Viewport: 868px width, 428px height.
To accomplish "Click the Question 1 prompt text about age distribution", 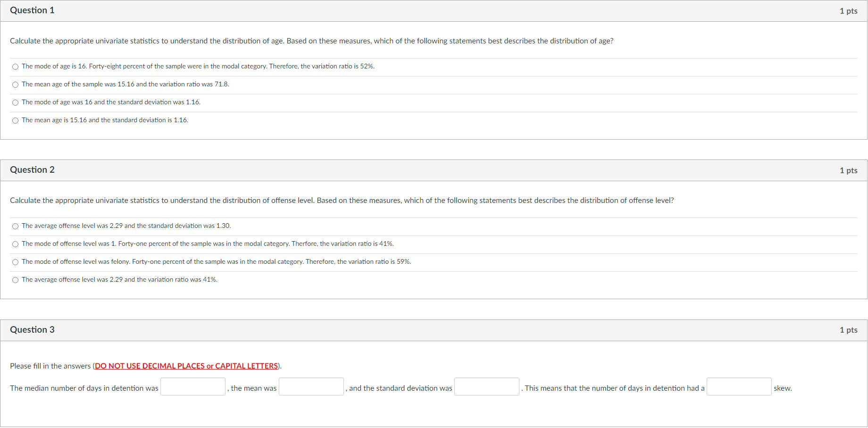I will point(311,41).
